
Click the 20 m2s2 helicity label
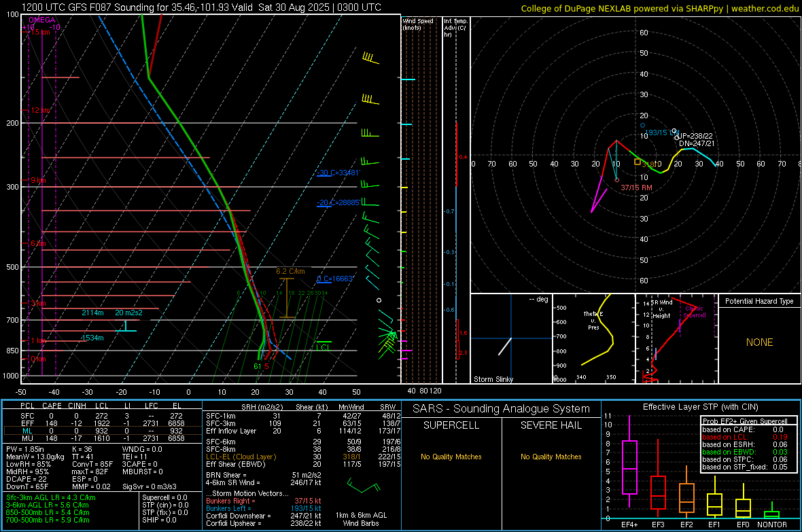[x=129, y=313]
